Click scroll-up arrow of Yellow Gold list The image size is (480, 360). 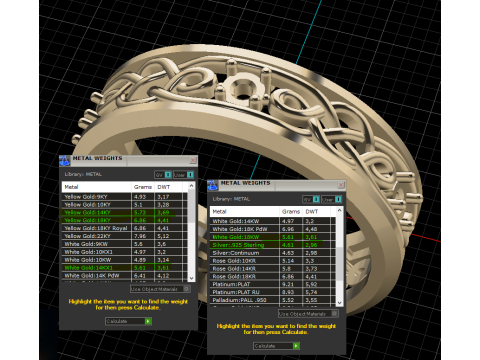coord(191,186)
